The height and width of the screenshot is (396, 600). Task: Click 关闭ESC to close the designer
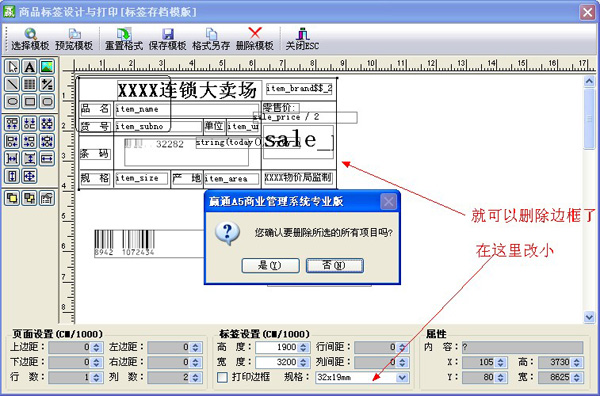302,39
